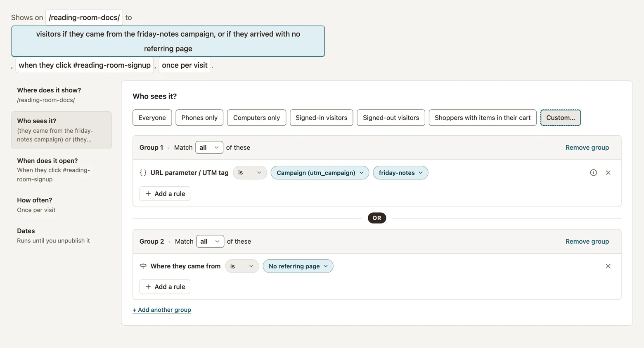
Task: Click the highlighted visitors summary sentence box
Action: pos(168,41)
